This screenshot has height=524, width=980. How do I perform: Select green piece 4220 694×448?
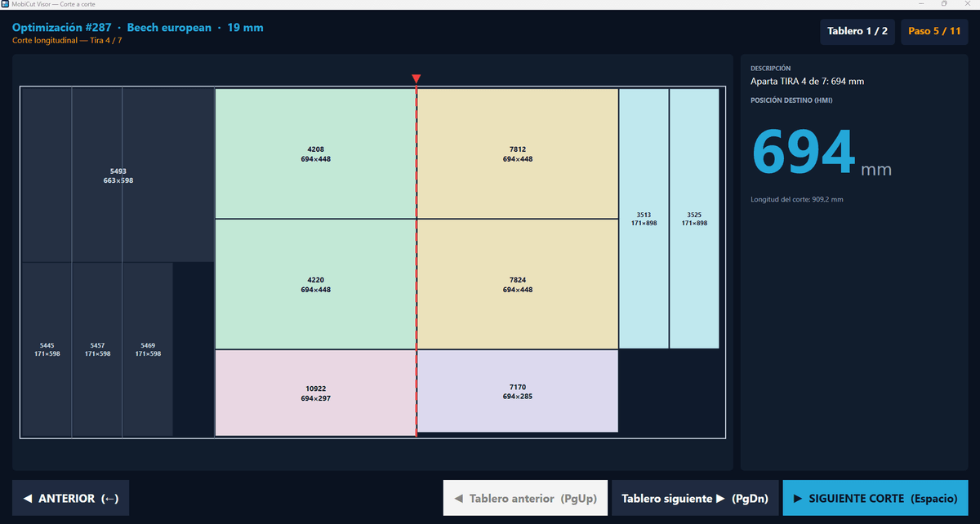click(x=315, y=284)
